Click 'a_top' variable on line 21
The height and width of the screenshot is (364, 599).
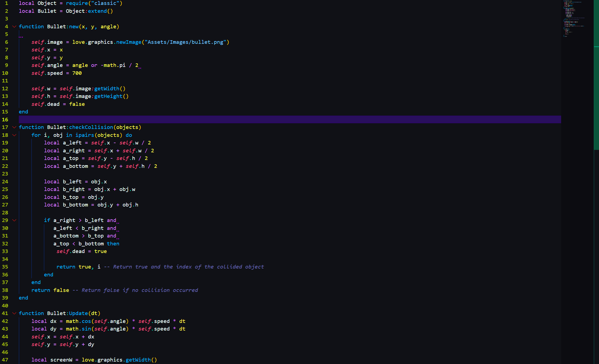71,158
